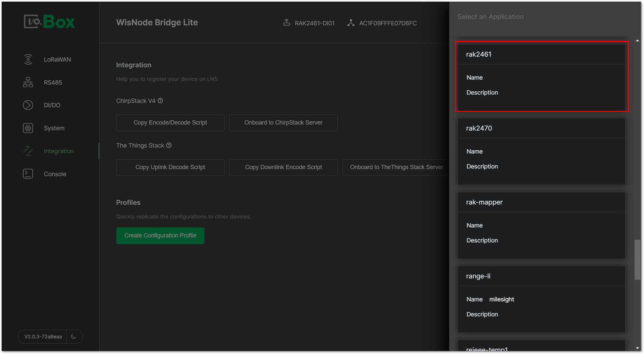Click the scroll up arrow in application list
Image resolution: width=644 pixels, height=354 pixels.
coord(637,41)
